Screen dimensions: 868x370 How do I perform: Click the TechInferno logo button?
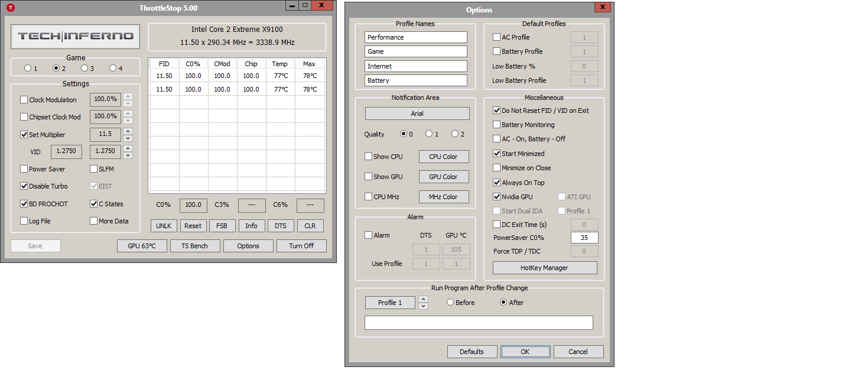(76, 36)
